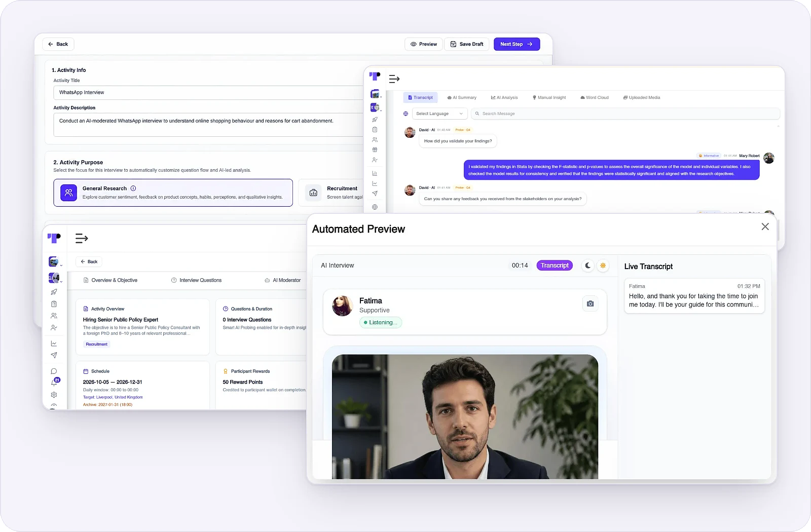Expand the second workspace avatar dropdown in Overview sidebar
811x532 pixels.
tap(55, 278)
